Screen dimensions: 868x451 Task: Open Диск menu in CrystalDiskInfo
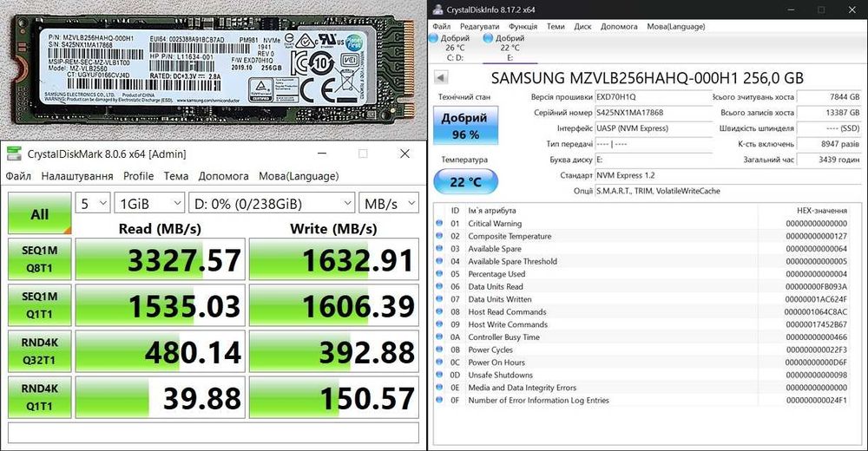coord(582,26)
